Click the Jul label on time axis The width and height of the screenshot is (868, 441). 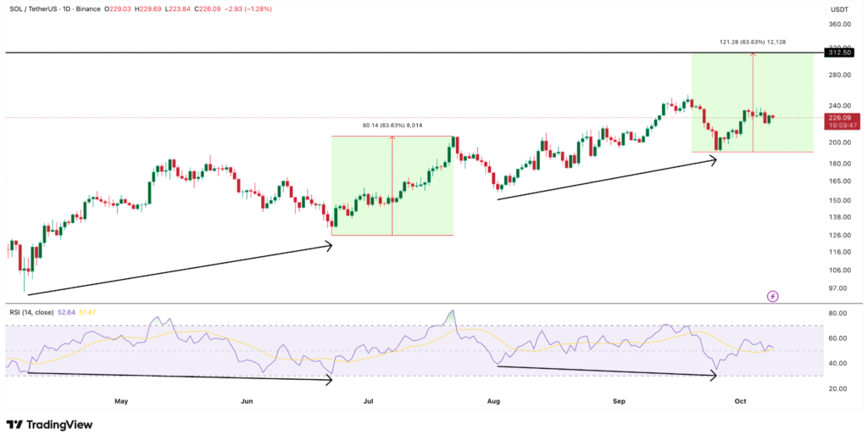click(367, 401)
